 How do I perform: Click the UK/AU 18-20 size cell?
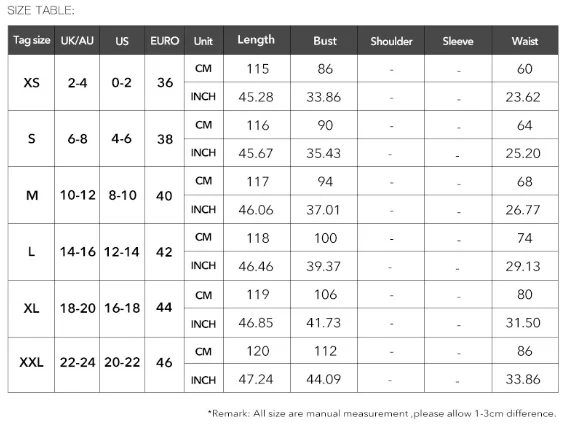[77, 308]
